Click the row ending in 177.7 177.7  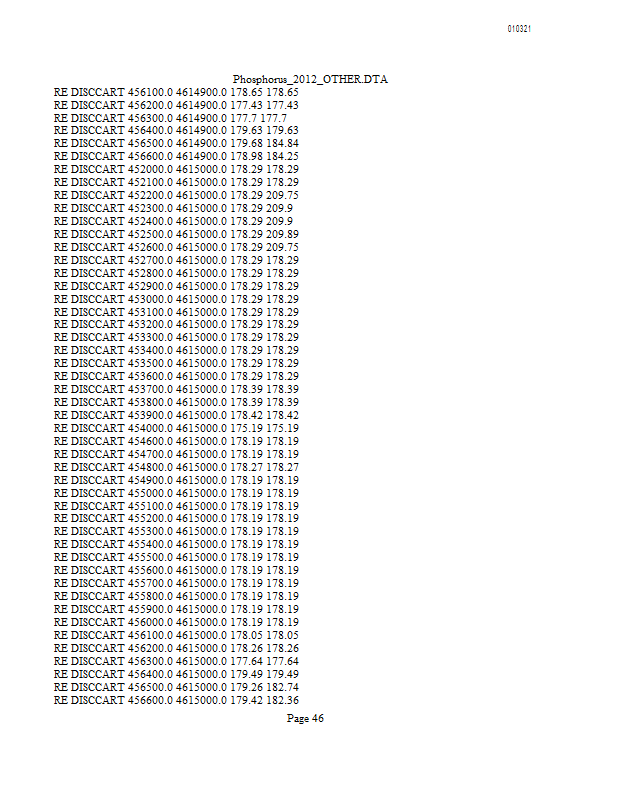[x=170, y=118]
